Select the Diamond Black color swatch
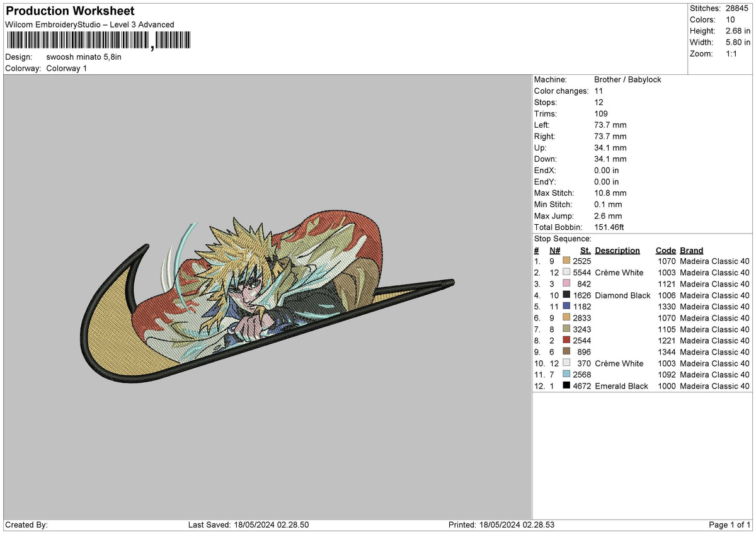 566,295
